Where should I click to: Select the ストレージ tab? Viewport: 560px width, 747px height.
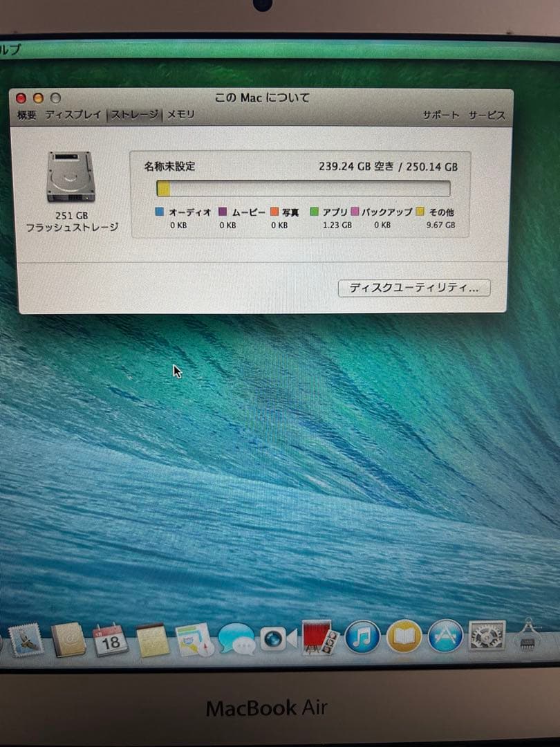(x=134, y=114)
